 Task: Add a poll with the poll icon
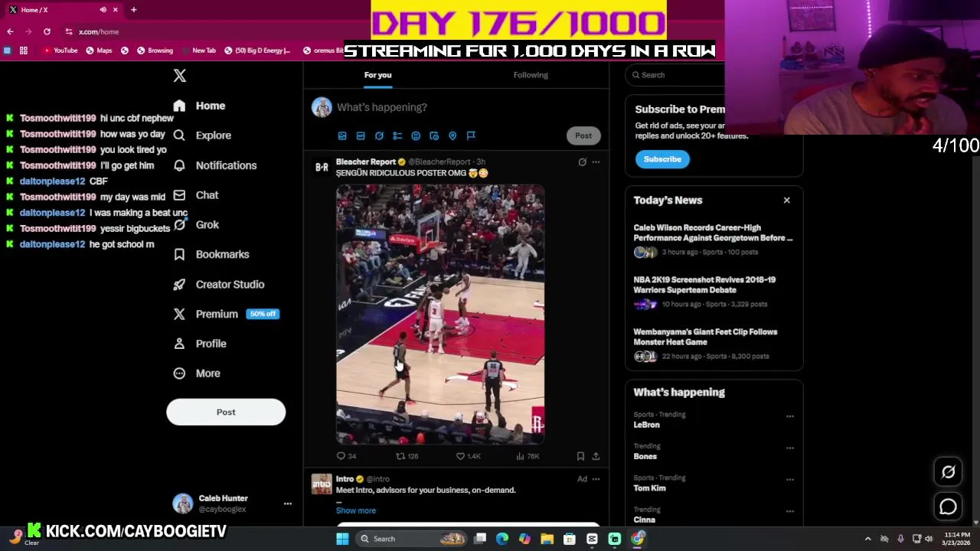click(397, 135)
